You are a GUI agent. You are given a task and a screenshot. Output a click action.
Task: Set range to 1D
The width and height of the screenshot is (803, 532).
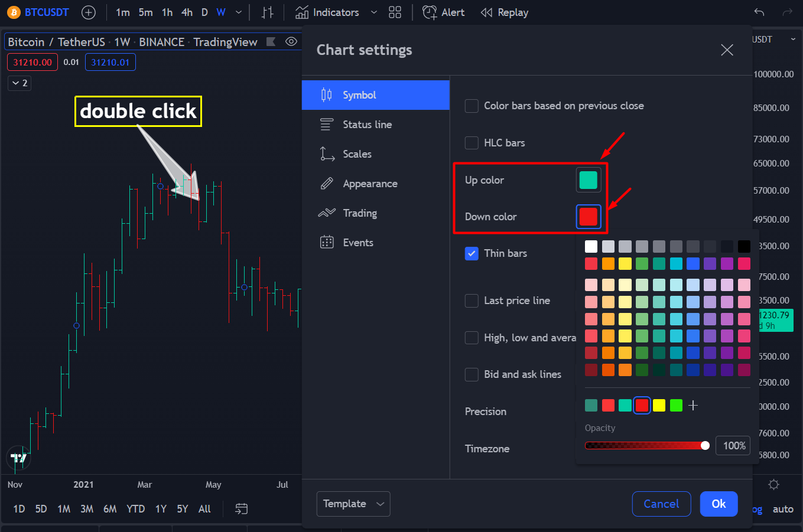[19, 508]
